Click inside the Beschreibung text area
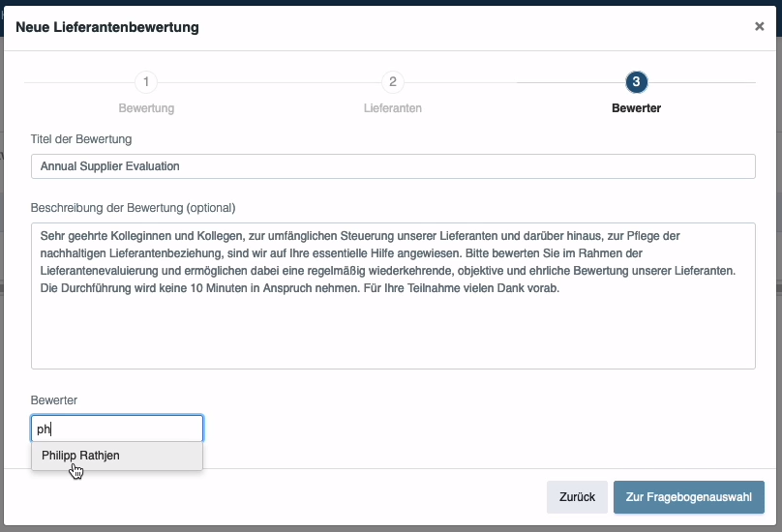 393,296
